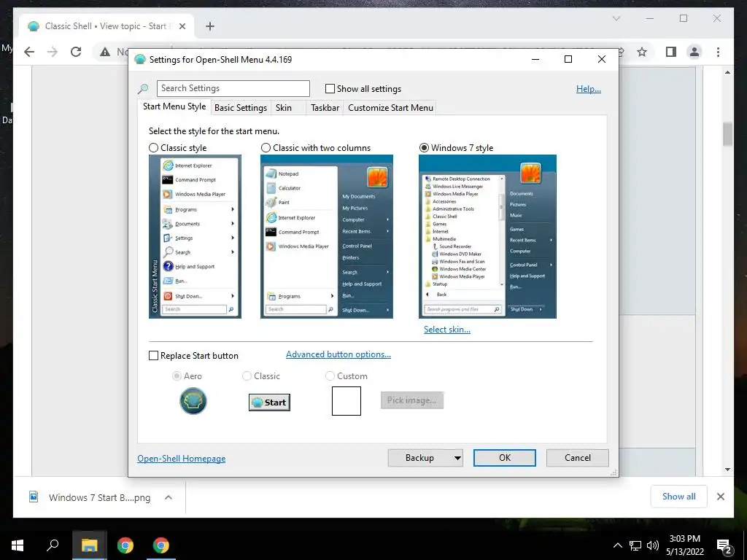
Task: Open volume tray icon
Action: coord(653,545)
